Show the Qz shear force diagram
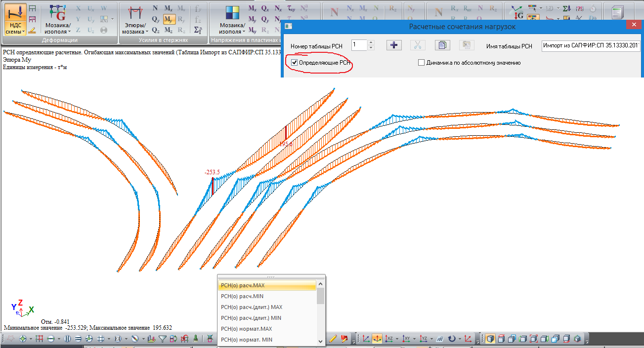This screenshot has height=348, width=644. [156, 31]
